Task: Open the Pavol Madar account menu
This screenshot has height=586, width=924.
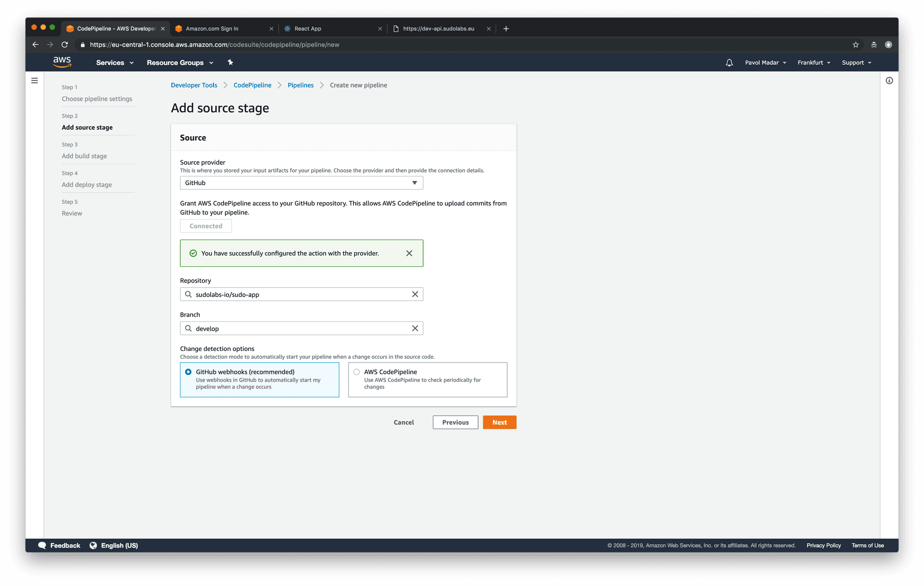Action: (766, 63)
